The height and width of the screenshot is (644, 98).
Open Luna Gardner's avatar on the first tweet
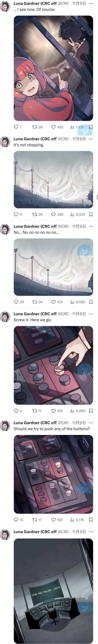coord(5,6)
